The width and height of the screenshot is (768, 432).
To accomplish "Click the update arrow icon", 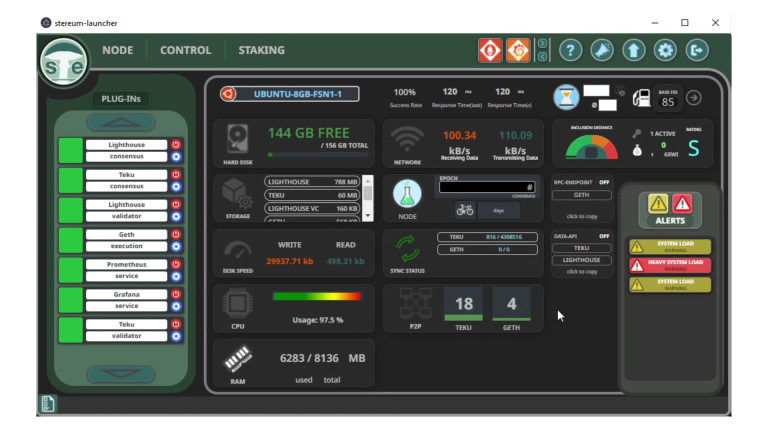I will click(x=634, y=50).
